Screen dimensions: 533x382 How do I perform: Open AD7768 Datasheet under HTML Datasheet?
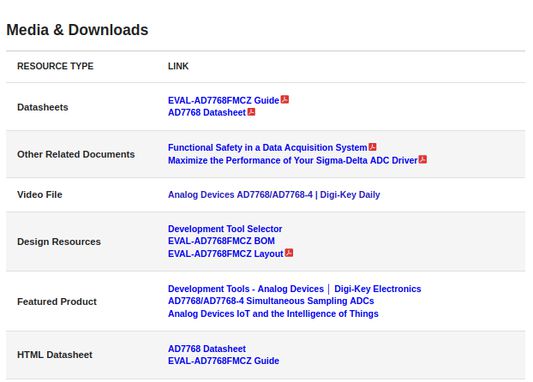click(207, 349)
